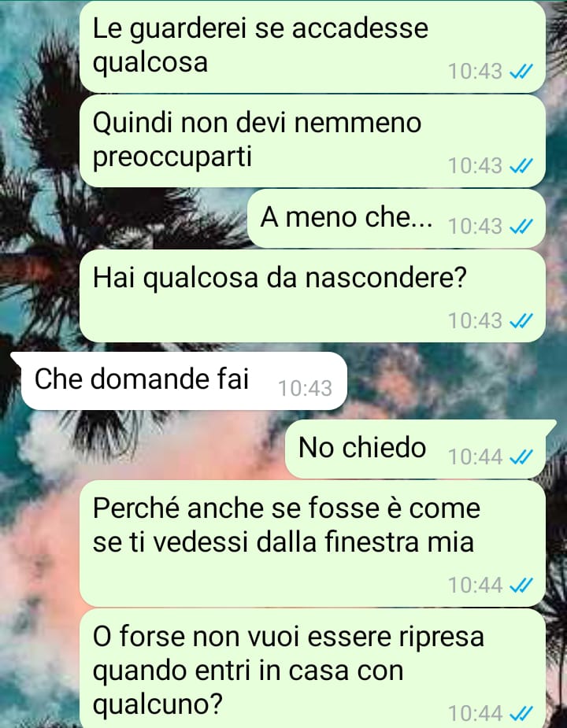This screenshot has height=728, width=567.
Task: Click blue ticks on 'finestra mia' message
Action: point(521,585)
